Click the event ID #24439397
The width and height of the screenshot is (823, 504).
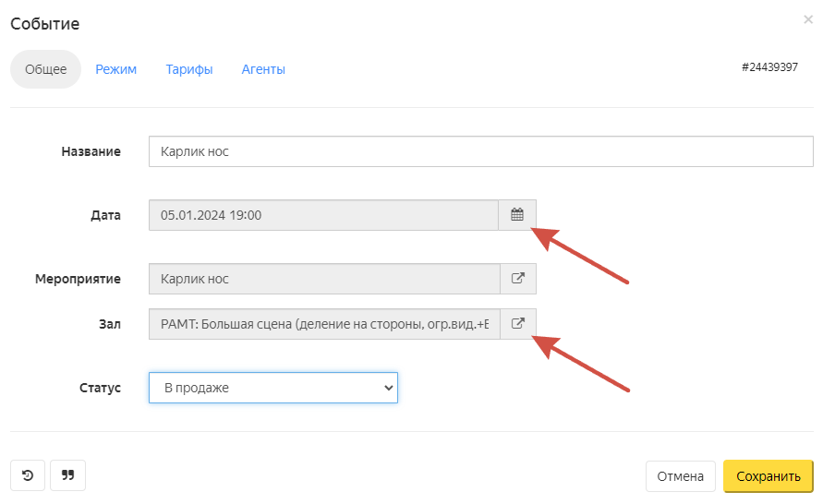point(769,68)
